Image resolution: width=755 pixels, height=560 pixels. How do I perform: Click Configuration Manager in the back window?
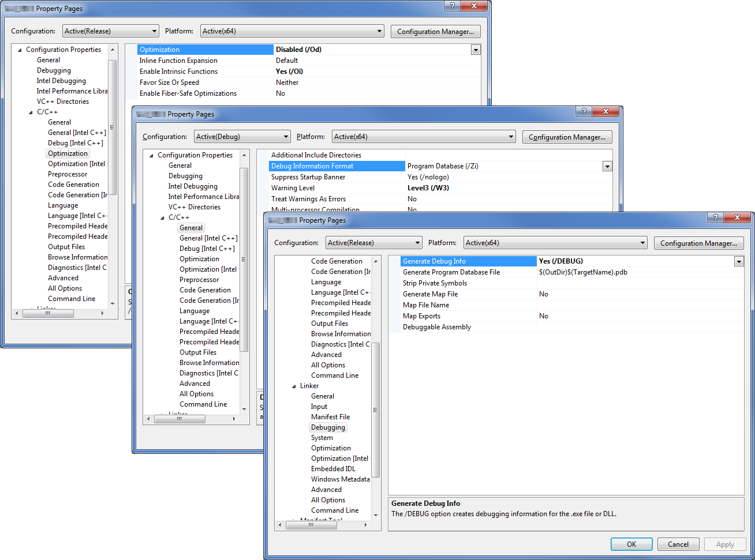pos(435,32)
